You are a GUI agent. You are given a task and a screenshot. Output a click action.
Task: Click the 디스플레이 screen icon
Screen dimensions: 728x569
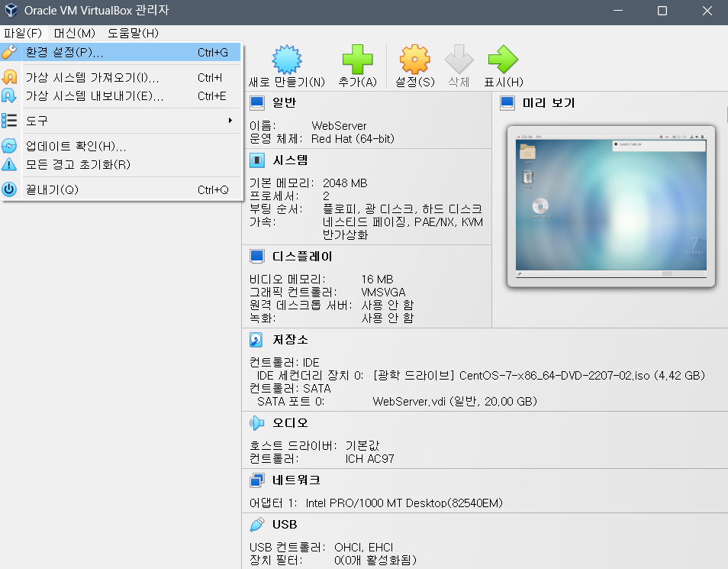pos(256,256)
